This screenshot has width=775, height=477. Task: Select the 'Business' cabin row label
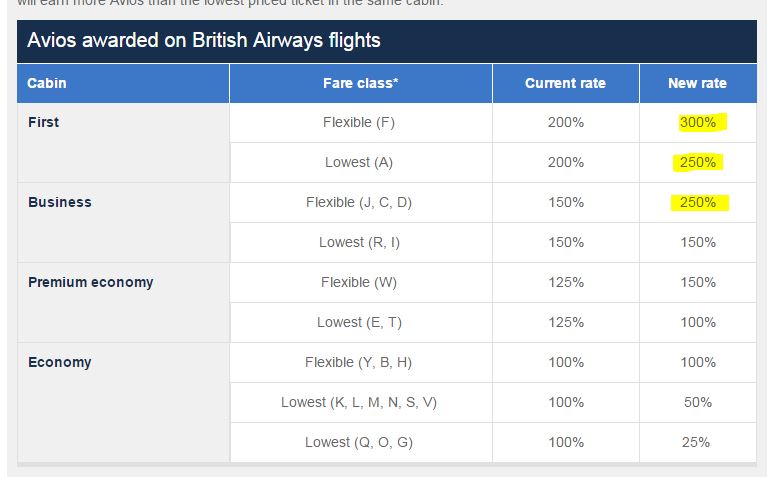(x=60, y=202)
